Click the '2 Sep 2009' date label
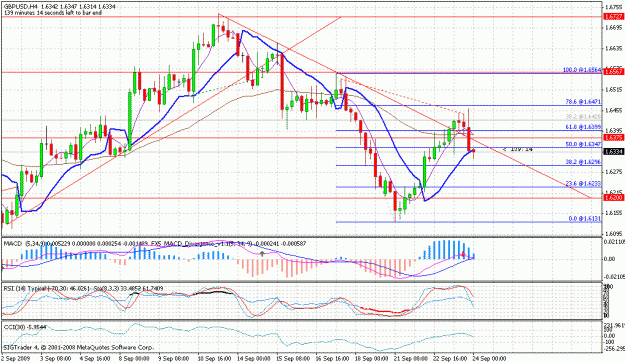 tap(15, 359)
